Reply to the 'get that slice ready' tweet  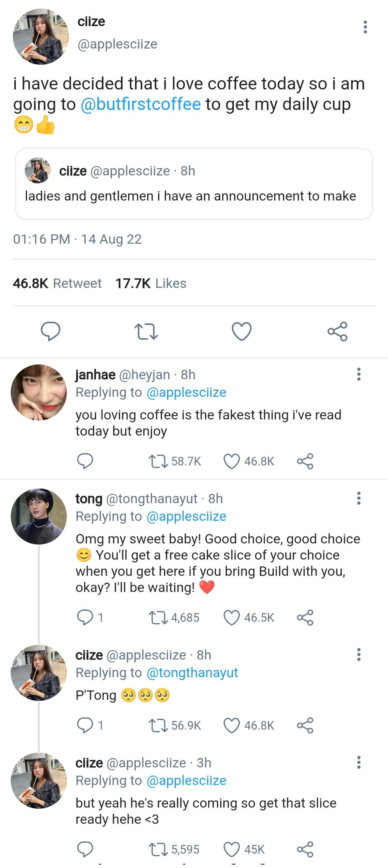click(85, 849)
